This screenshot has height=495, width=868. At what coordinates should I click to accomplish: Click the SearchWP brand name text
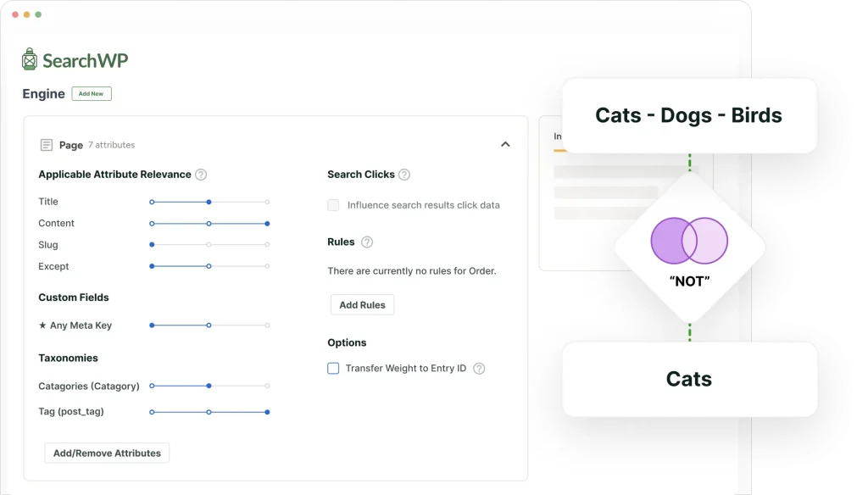click(86, 60)
